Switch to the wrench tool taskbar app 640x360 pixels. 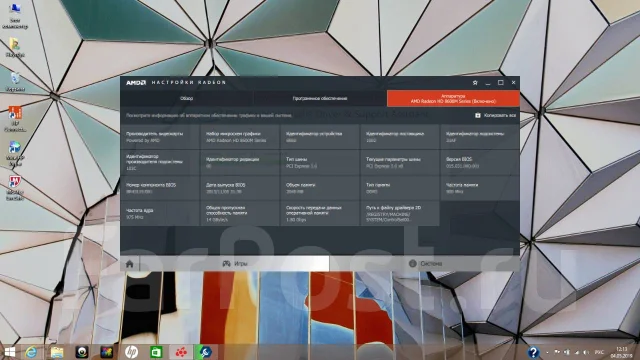tap(204, 352)
